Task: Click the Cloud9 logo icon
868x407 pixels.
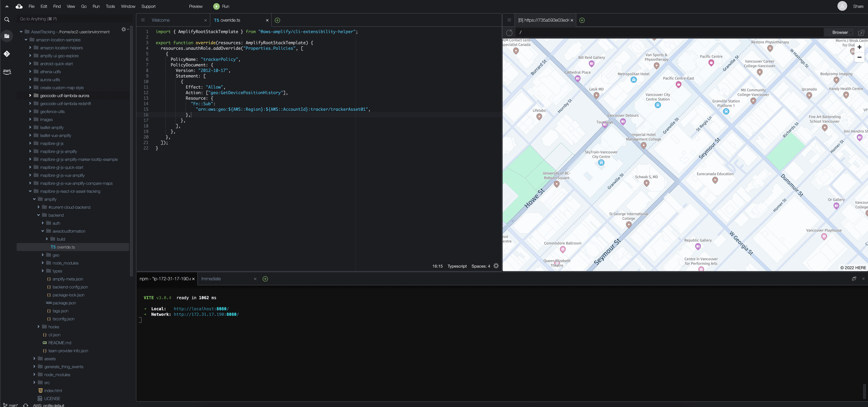Action: 19,6
